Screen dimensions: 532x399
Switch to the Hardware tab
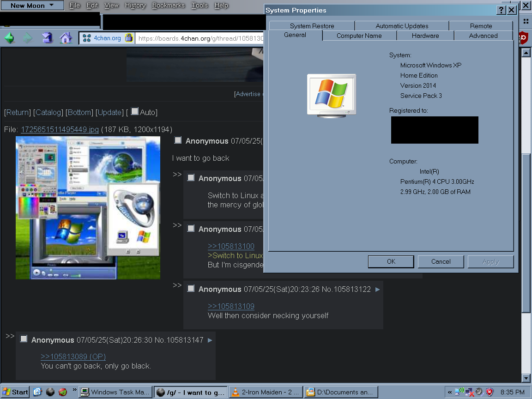point(425,36)
